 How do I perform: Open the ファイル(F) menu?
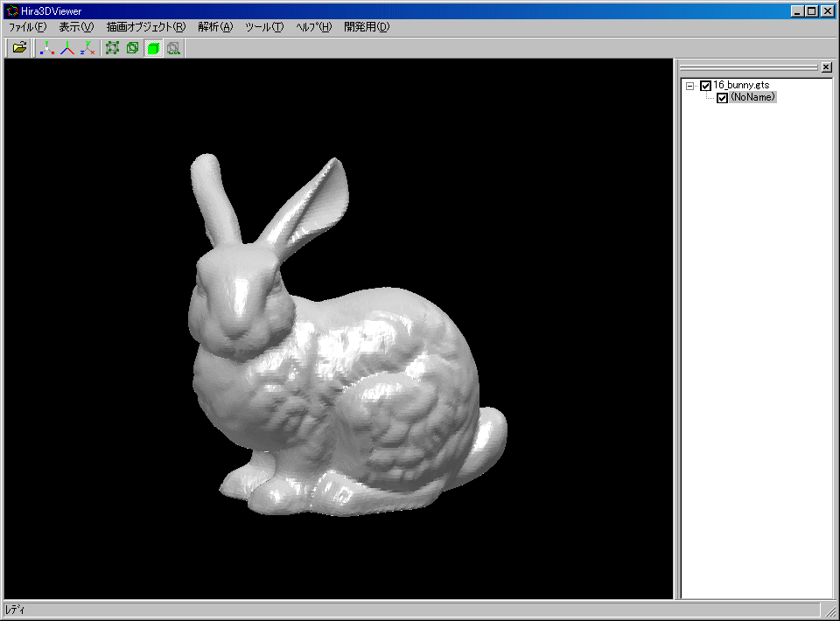(x=27, y=27)
